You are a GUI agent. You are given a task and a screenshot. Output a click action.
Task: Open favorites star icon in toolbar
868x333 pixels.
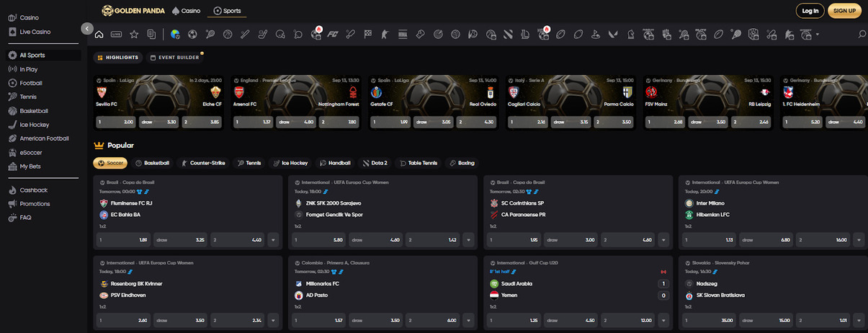click(134, 34)
